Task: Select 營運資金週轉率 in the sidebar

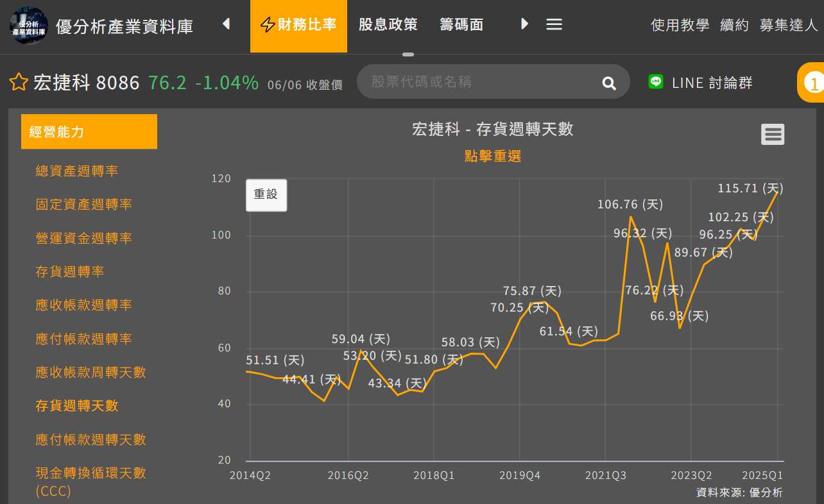Action: click(x=84, y=238)
